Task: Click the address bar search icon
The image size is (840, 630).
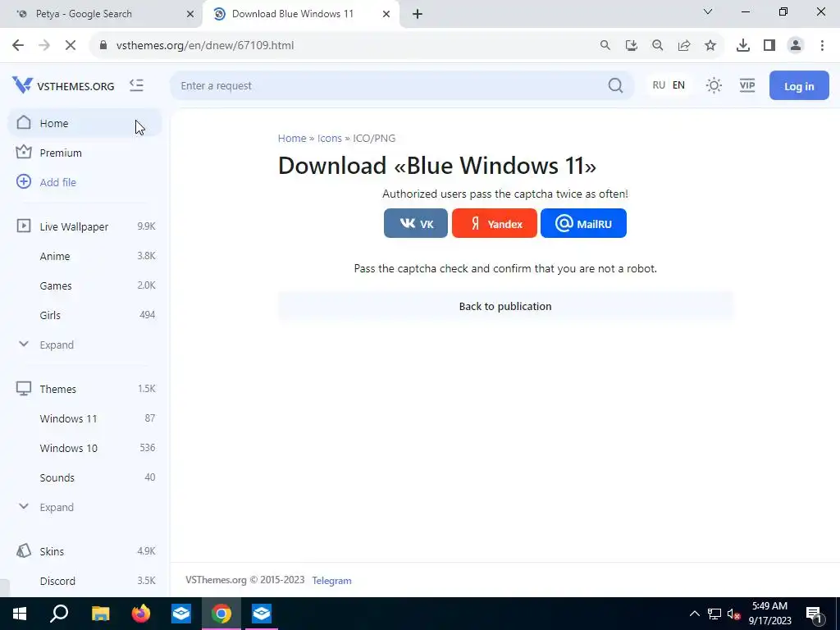Action: pos(605,46)
